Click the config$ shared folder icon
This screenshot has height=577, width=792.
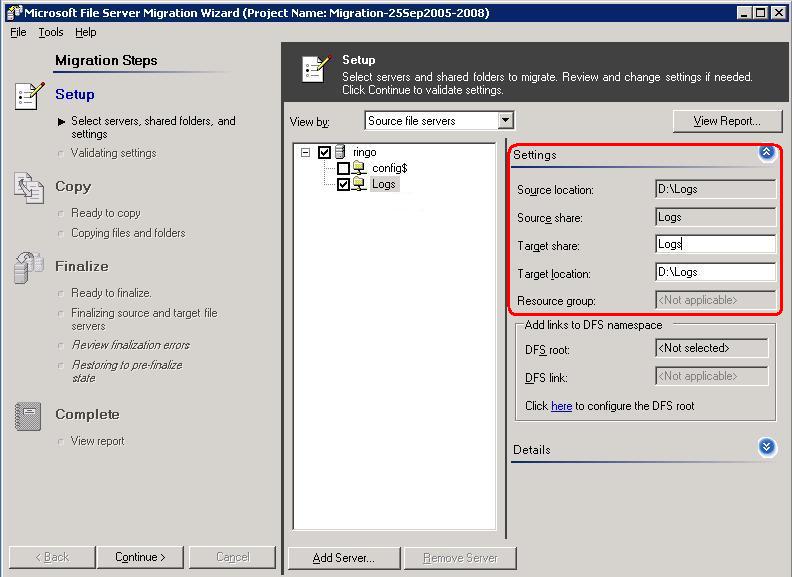[359, 168]
